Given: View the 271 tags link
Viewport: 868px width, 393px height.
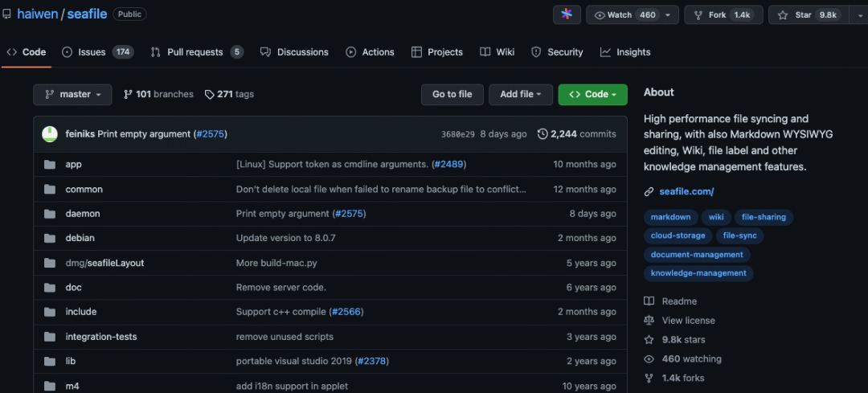Looking at the screenshot, I should click(229, 95).
